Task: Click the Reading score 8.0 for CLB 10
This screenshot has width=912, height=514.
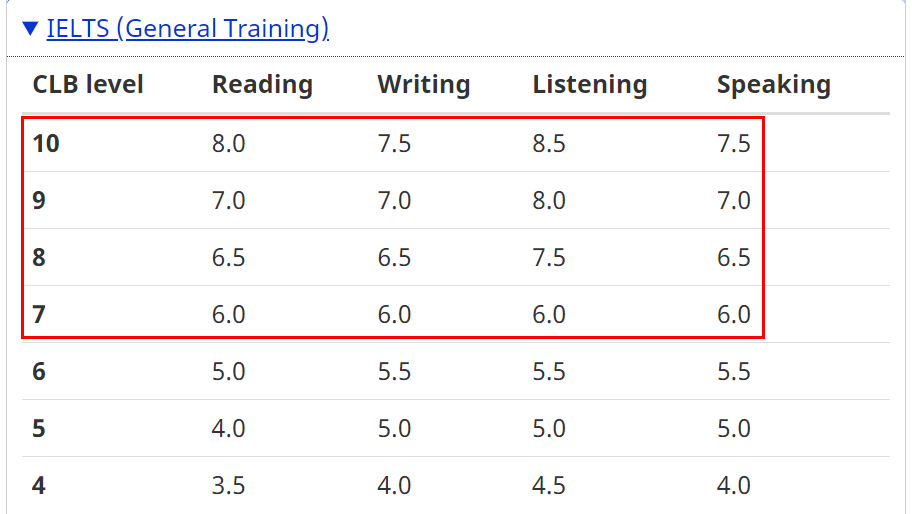Action: (x=228, y=144)
